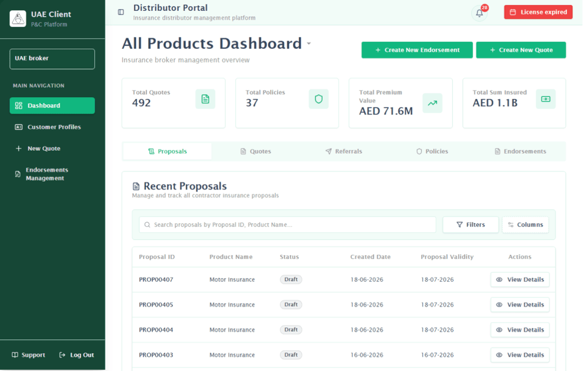
Task: Click the Referrals tab paper plane icon
Action: tap(329, 151)
